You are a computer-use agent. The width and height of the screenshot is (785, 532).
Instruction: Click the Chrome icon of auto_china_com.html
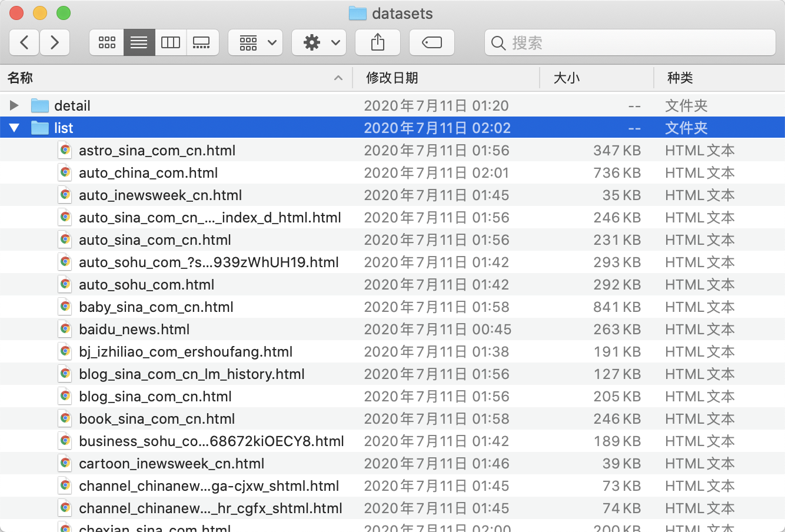point(65,172)
